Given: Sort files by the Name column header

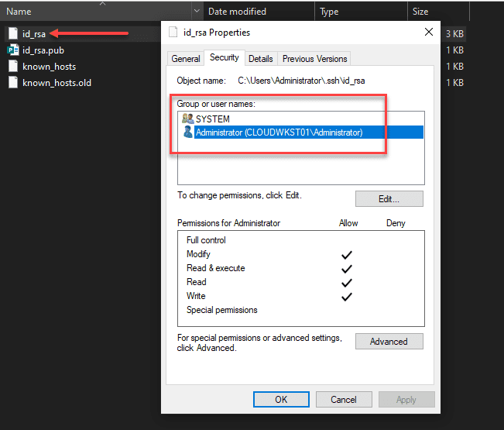Looking at the screenshot, I should tap(19, 12).
